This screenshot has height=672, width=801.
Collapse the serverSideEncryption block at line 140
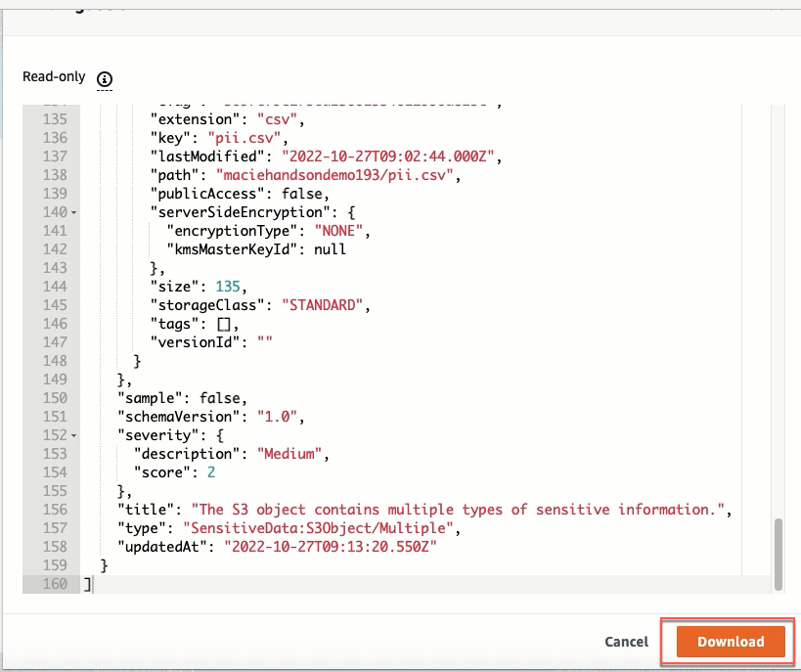pyautogui.click(x=74, y=212)
